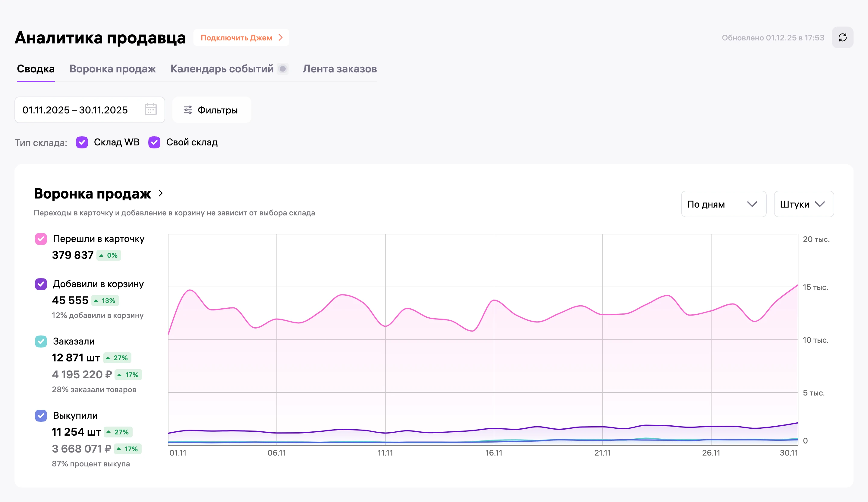Open the Фильтры button
Viewport: 868px width, 502px height.
pos(212,110)
